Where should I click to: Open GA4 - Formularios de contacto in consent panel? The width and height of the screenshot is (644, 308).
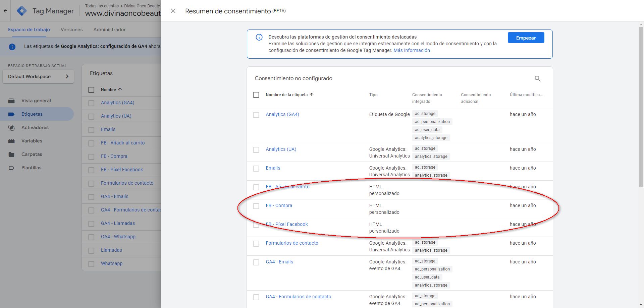(299, 297)
